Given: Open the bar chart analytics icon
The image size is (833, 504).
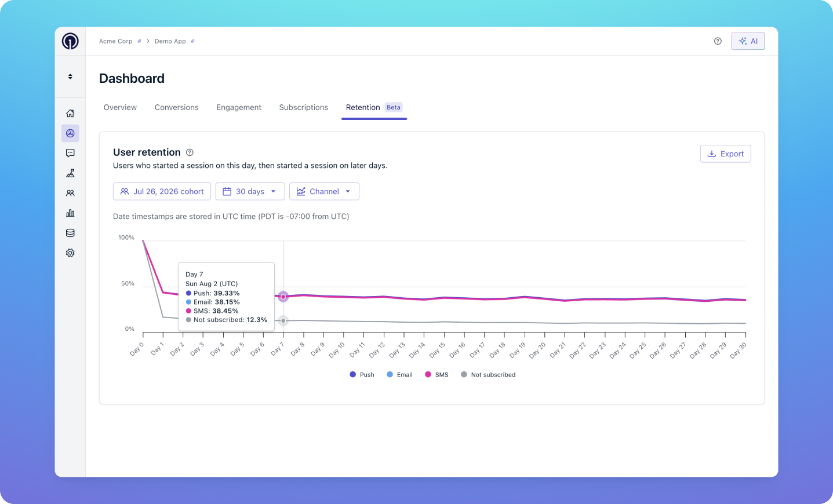Looking at the screenshot, I should (x=70, y=213).
